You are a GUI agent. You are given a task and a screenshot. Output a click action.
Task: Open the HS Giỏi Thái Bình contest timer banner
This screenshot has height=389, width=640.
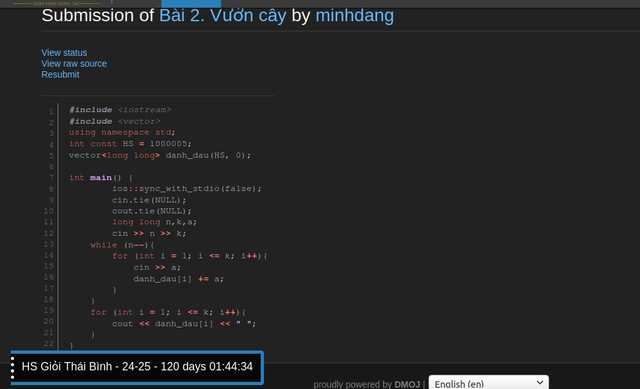coord(137,367)
